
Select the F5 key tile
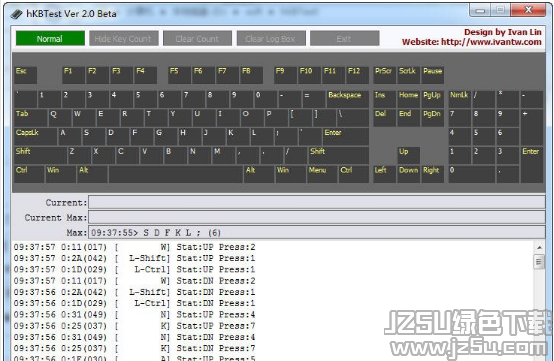point(179,75)
